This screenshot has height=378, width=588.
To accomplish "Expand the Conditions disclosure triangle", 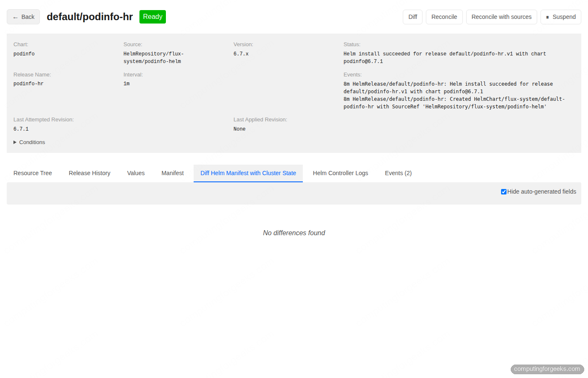I will coord(15,142).
